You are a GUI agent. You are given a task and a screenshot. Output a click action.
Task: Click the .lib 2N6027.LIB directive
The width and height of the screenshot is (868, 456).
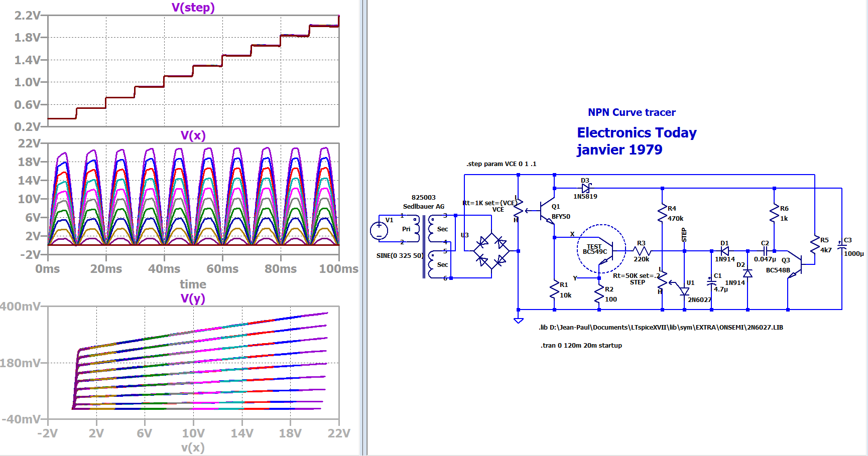pos(661,328)
